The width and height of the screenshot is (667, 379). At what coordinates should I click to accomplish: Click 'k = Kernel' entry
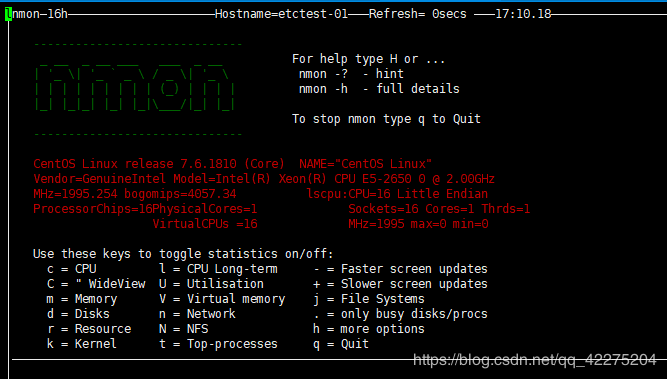(x=82, y=344)
